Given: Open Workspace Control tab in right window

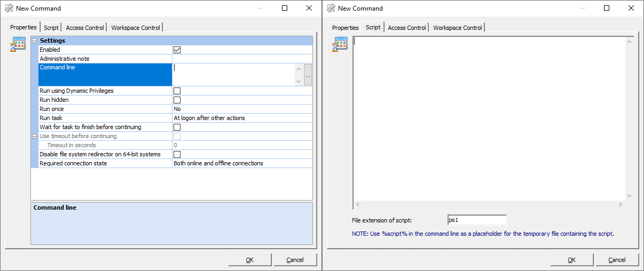Looking at the screenshot, I should pos(458,28).
